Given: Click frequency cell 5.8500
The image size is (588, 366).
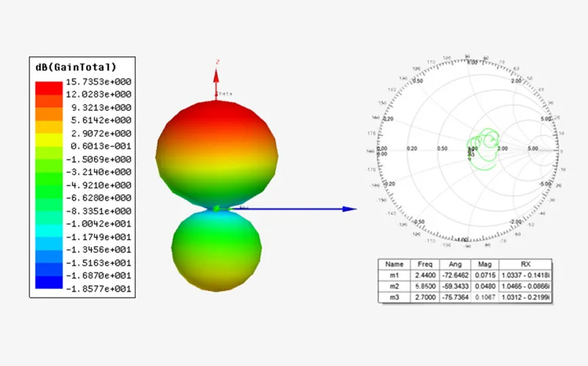Looking at the screenshot, I should (x=426, y=287).
